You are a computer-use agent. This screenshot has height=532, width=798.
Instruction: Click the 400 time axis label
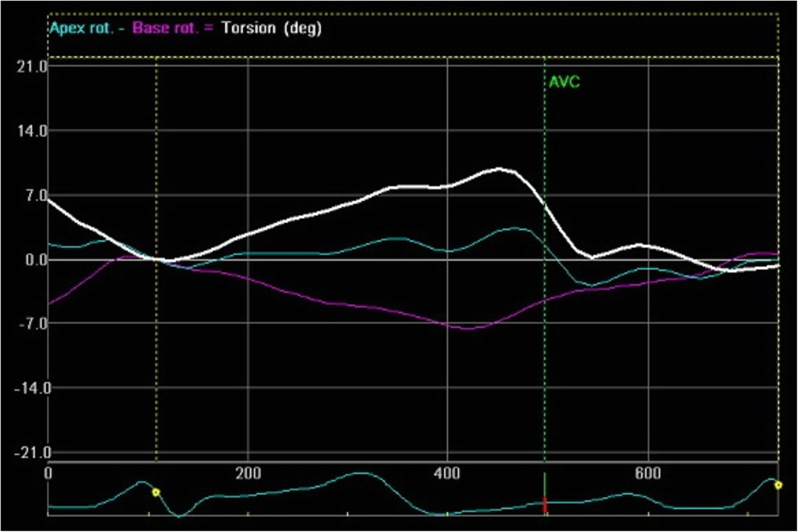click(x=447, y=474)
